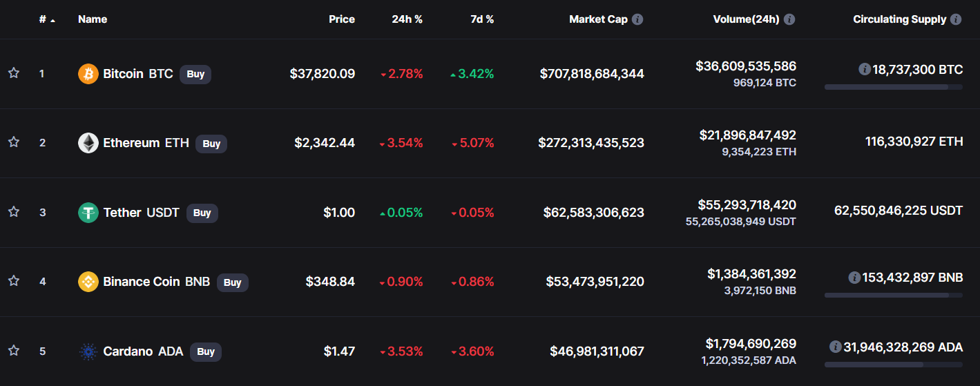Select Bitcoin circulating supply progress bar
Image resolution: width=980 pixels, height=386 pixels.
click(x=894, y=87)
